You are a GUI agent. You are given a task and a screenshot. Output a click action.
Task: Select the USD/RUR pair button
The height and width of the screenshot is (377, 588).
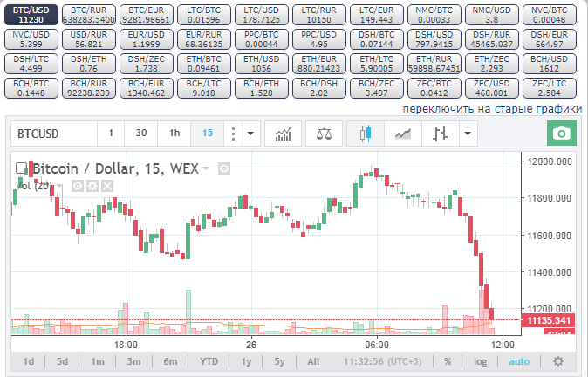89,39
